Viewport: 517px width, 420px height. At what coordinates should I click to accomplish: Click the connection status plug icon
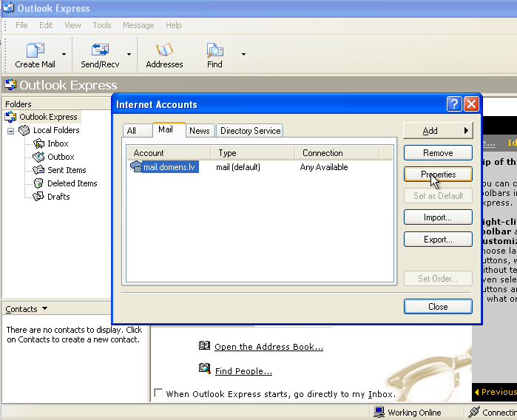point(474,412)
